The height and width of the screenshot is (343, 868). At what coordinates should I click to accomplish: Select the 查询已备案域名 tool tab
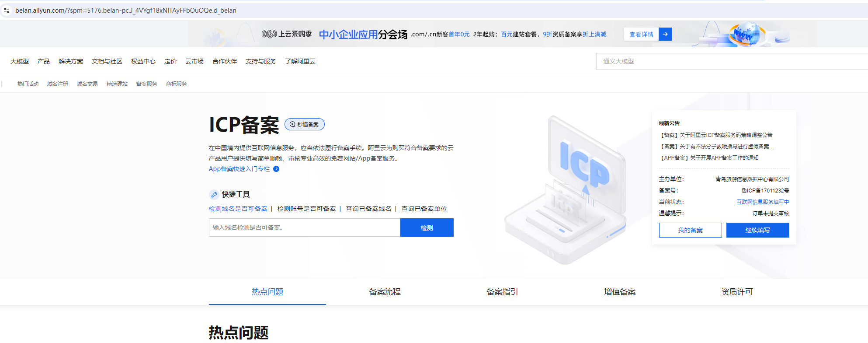(x=369, y=209)
